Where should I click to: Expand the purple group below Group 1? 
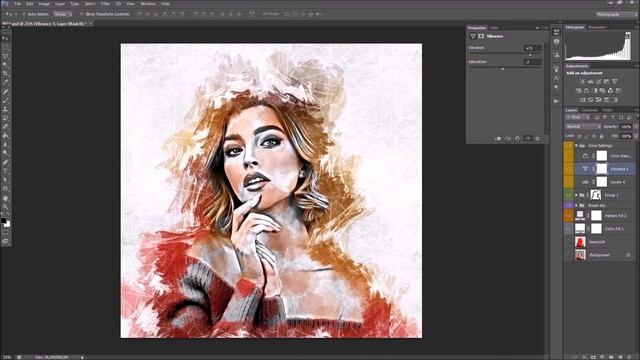tap(576, 205)
